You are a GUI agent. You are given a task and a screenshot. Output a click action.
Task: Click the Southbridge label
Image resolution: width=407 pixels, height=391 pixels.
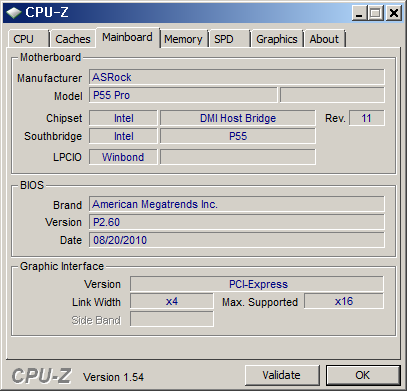(53, 136)
